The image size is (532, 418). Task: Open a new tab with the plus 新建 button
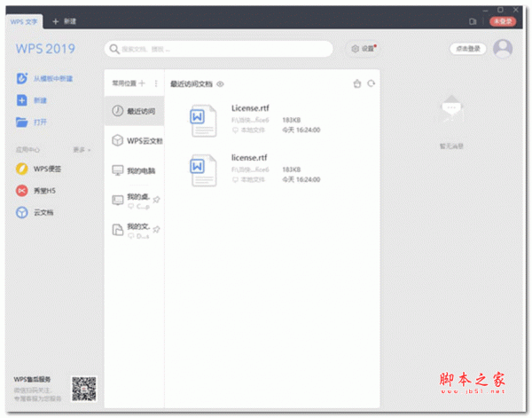pyautogui.click(x=64, y=21)
